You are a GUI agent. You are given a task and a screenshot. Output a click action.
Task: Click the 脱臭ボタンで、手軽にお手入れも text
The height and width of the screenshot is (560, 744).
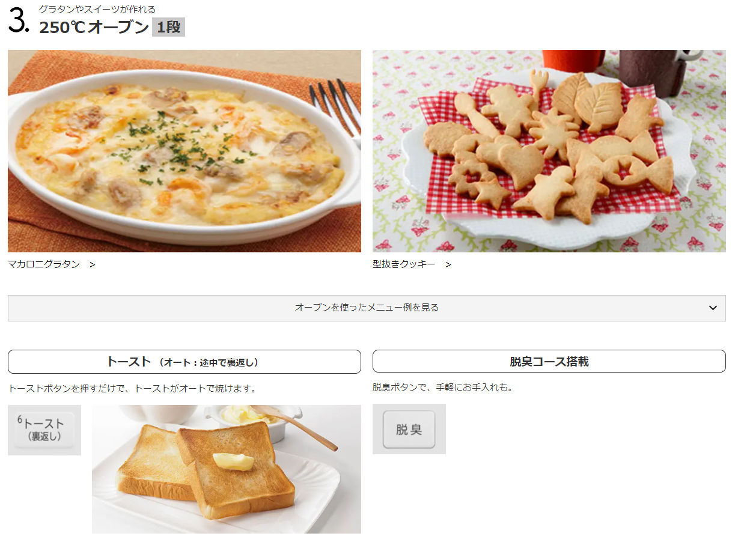coord(443,388)
